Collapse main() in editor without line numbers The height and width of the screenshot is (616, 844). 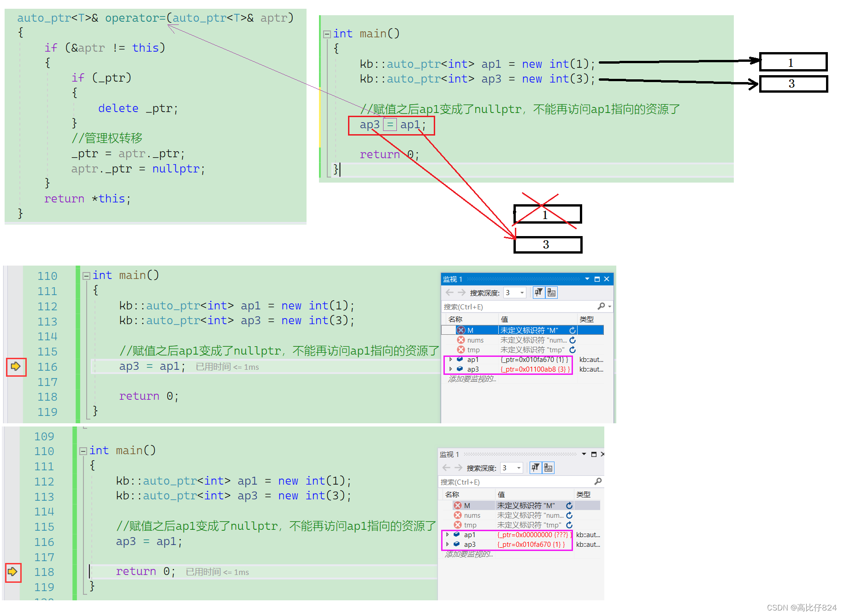tap(327, 34)
